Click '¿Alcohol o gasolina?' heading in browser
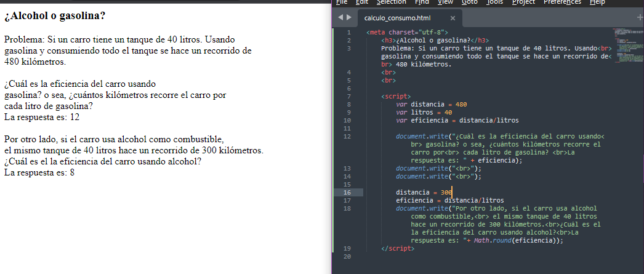This screenshot has width=644, height=274. 55,16
